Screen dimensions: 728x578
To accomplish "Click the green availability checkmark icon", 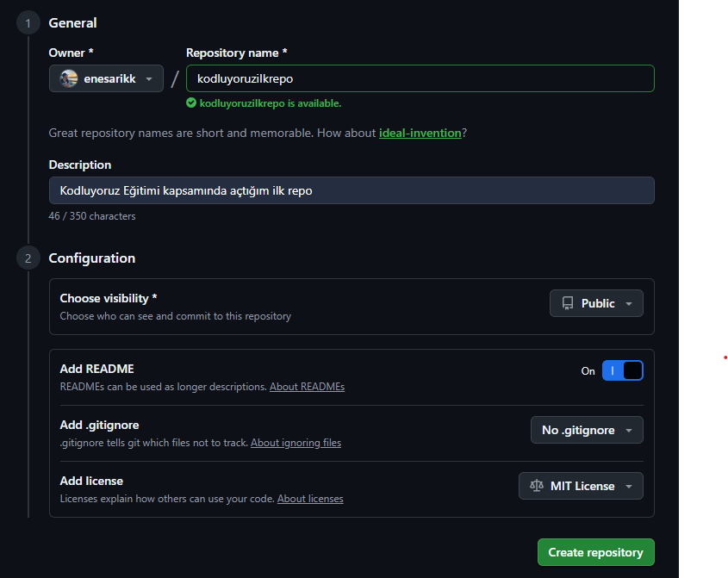I will (191, 103).
